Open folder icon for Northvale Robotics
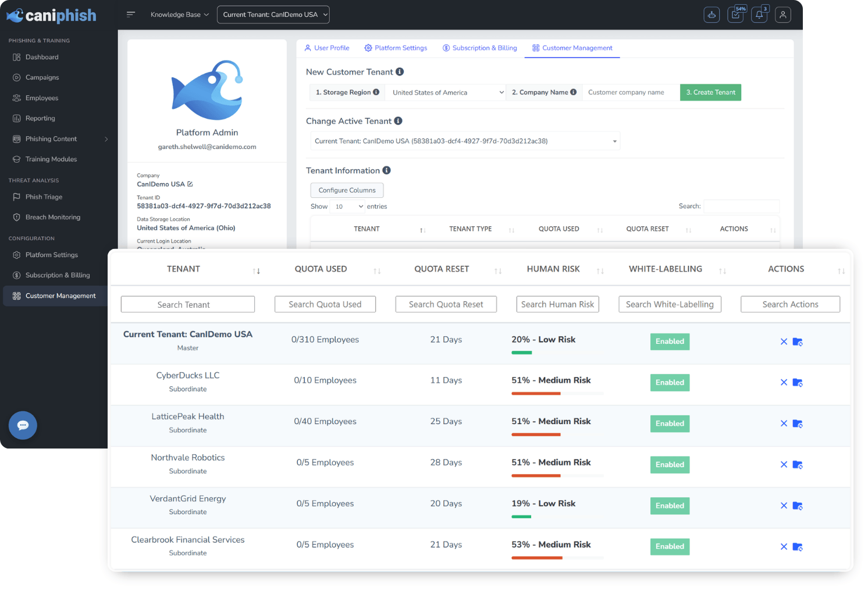Viewport: 868px width, 605px height. [798, 465]
